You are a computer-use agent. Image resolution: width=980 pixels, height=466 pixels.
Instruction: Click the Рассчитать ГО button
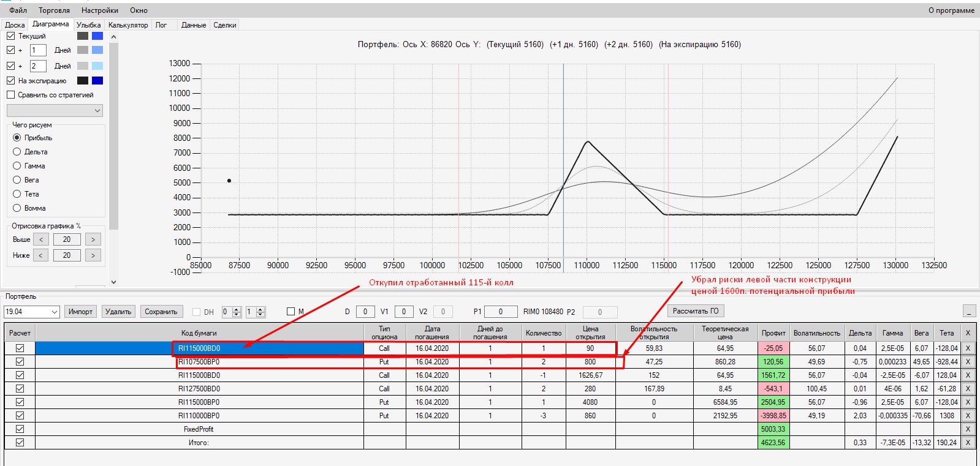tap(696, 311)
